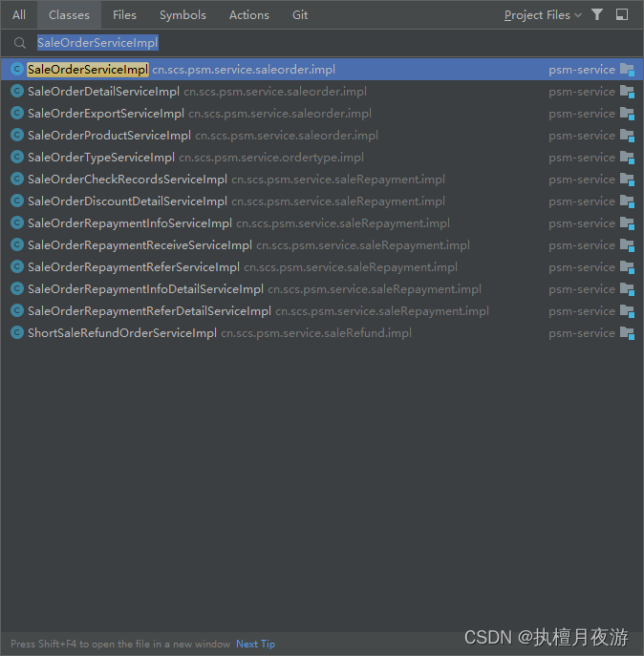Click module folder icon on SaleOrderDetailServiceImpl row
This screenshot has height=656, width=644.
point(627,92)
